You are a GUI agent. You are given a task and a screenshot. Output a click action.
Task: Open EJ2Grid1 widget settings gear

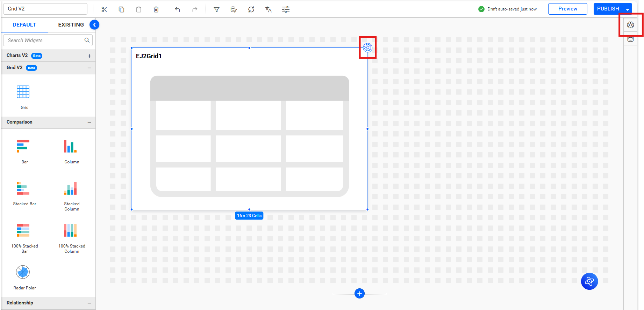367,47
